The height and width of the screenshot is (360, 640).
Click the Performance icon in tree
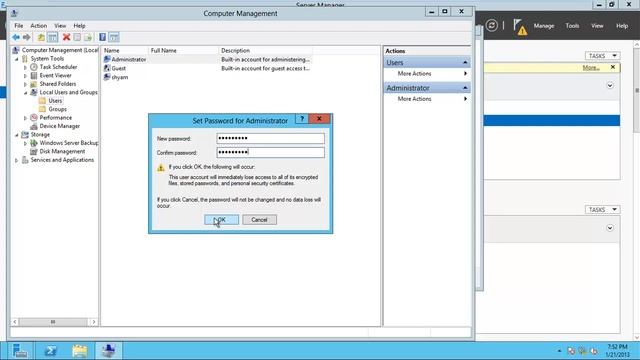(x=34, y=118)
